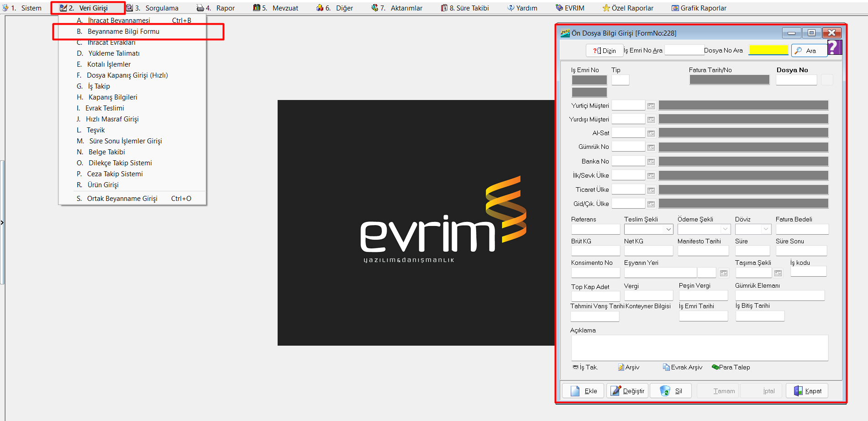Select Beyanname Bilgi Formu entry
Image resolution: width=868 pixels, height=421 pixels.
(132, 32)
